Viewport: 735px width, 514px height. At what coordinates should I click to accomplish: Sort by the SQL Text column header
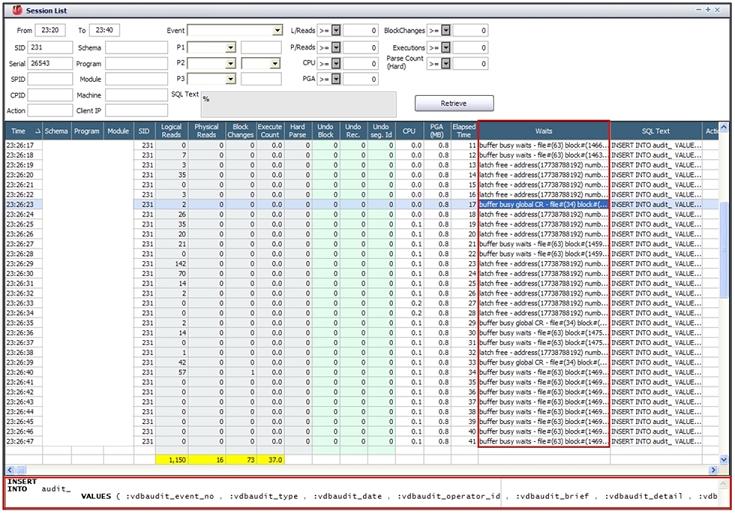click(x=656, y=131)
